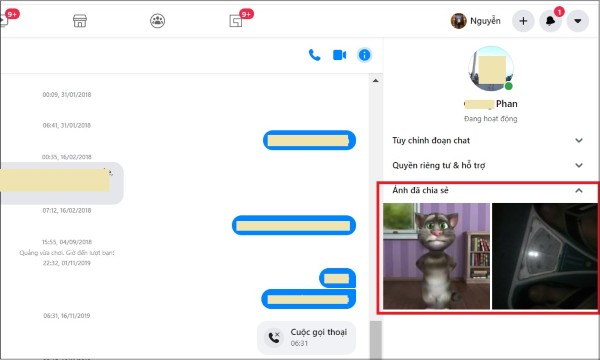Open the Gaming icon with 9+ badge
This screenshot has height=360, width=600.
236,21
